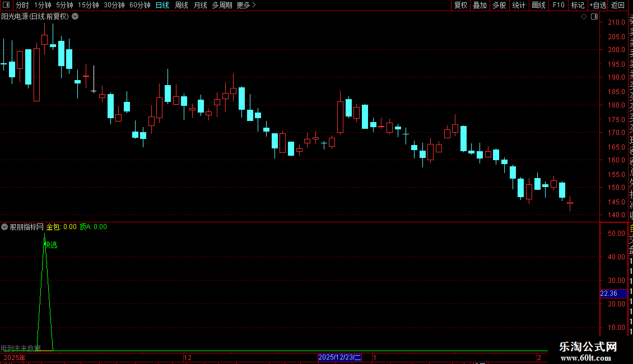The width and height of the screenshot is (633, 364).
Task: Expand the 阳光电源 chart title dropdown
Action: pos(75,17)
